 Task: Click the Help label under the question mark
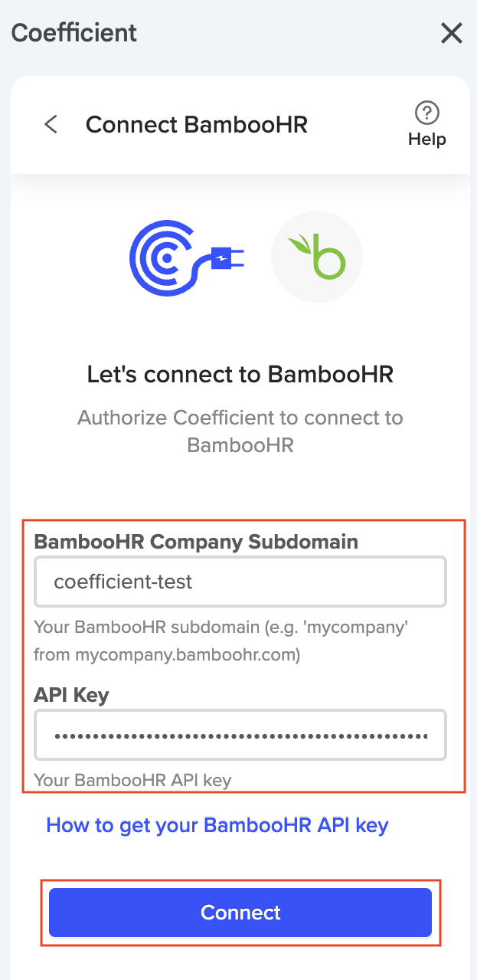(x=426, y=139)
